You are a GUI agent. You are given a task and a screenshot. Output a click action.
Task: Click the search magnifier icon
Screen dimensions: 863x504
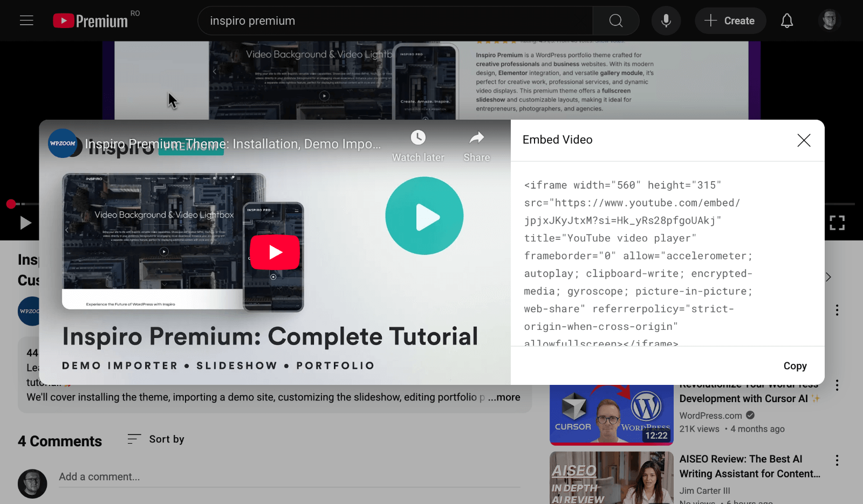(x=615, y=20)
